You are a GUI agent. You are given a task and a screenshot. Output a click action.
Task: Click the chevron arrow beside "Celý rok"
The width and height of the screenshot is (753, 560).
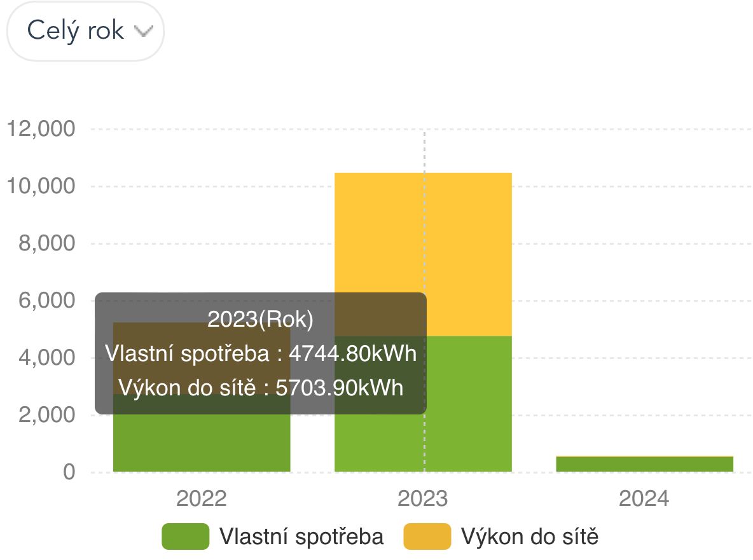144,32
